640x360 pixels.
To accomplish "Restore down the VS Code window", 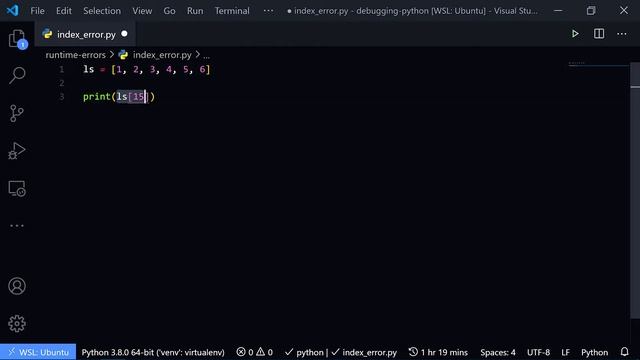I will click(591, 11).
